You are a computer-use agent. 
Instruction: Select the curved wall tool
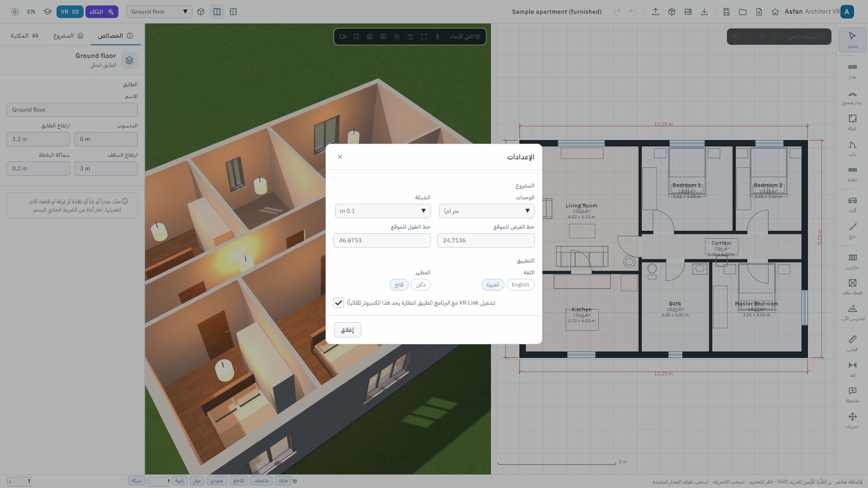852,97
